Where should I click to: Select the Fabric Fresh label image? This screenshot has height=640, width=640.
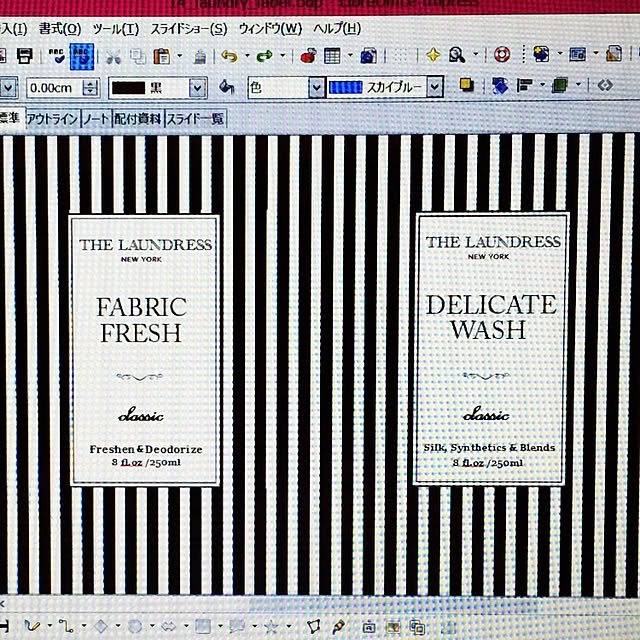(x=145, y=350)
